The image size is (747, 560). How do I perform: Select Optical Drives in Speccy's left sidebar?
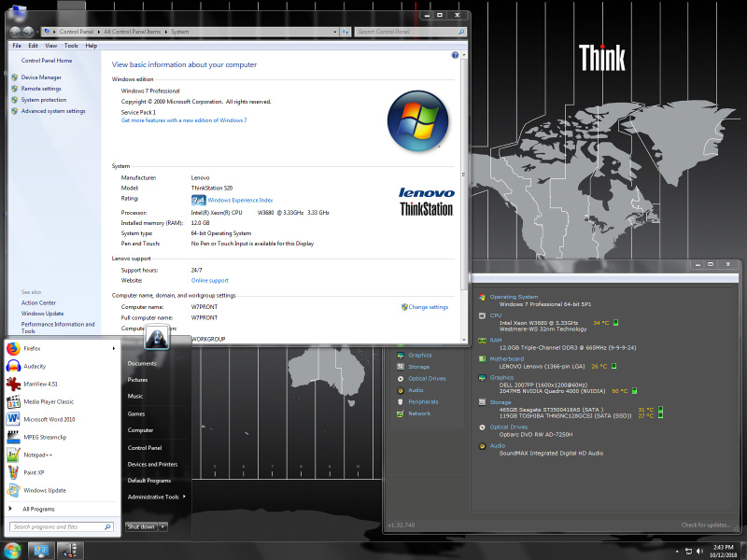click(427, 379)
